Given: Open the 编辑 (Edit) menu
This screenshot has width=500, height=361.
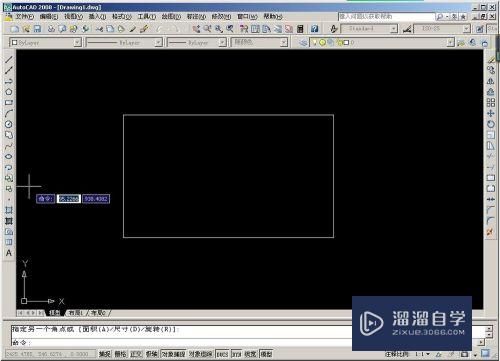Looking at the screenshot, I should 49,16.
